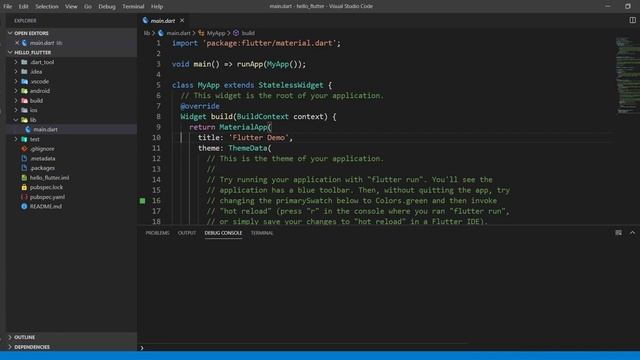Image resolution: width=640 pixels, height=360 pixels.
Task: Click the ios folder icon
Action: (x=24, y=110)
